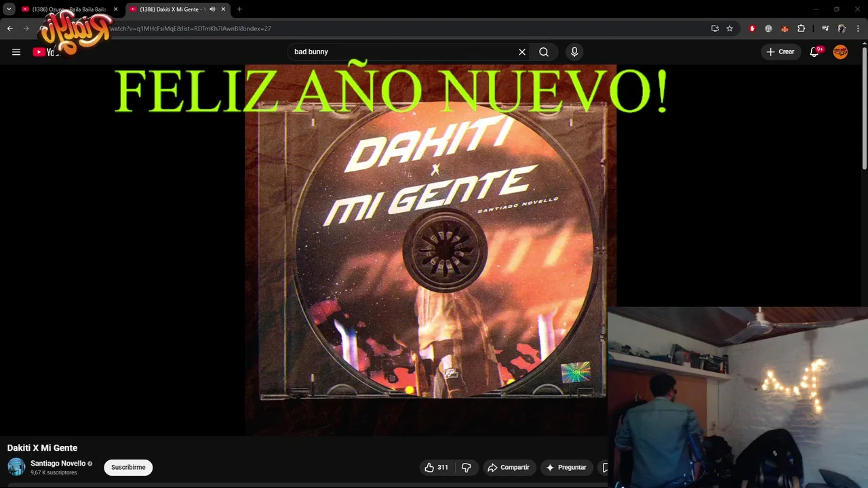Go back using the browser back arrow
This screenshot has height=488, width=868.
(9, 28)
